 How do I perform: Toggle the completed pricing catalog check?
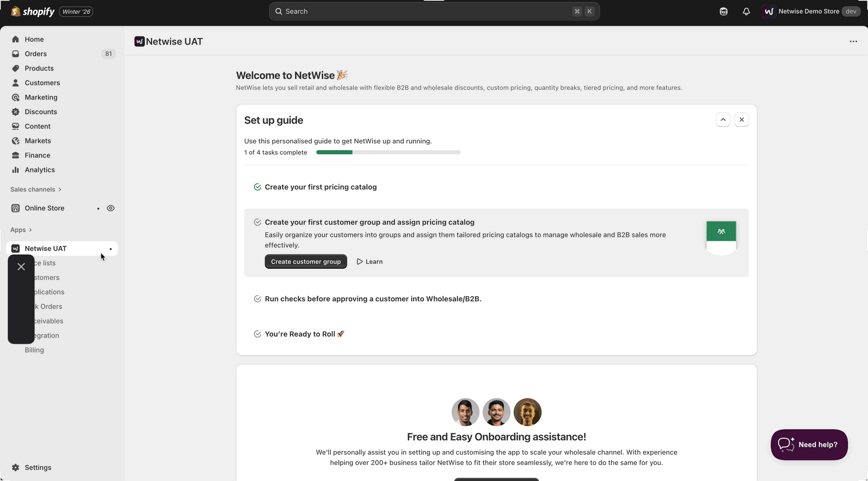(x=257, y=187)
